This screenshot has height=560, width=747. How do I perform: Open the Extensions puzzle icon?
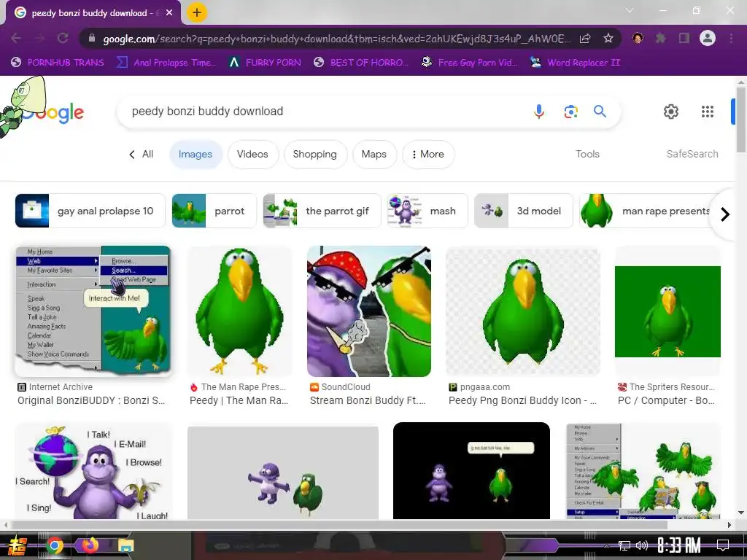(x=661, y=38)
